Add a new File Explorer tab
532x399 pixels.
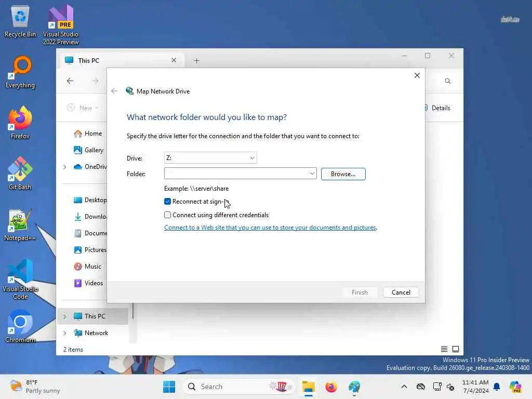click(196, 61)
